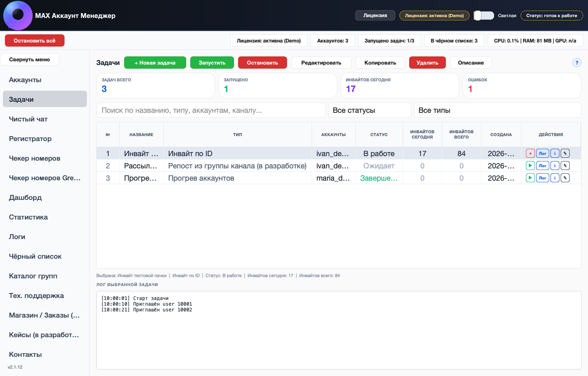Screen dimensions: 588x376
Task: Start the Прогрев аккаунтов task with play icon
Action: pyautogui.click(x=530, y=178)
